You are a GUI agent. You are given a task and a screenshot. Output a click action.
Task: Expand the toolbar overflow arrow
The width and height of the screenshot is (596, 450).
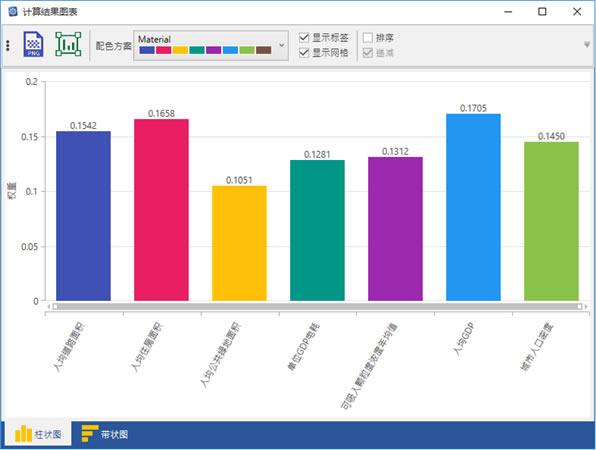[x=587, y=45]
